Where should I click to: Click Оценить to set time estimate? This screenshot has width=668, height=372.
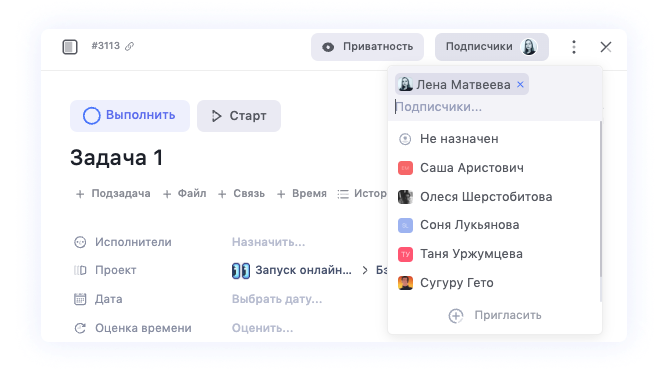pyautogui.click(x=262, y=328)
